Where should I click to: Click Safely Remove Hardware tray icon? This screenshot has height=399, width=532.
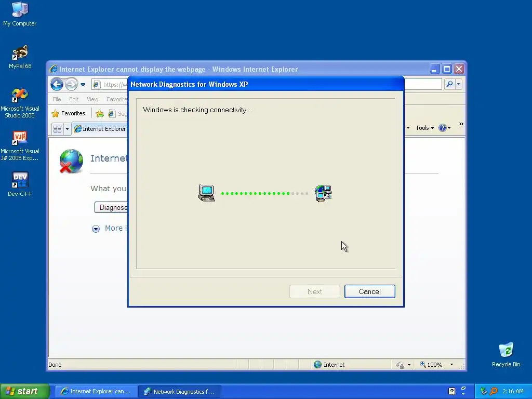(x=484, y=391)
